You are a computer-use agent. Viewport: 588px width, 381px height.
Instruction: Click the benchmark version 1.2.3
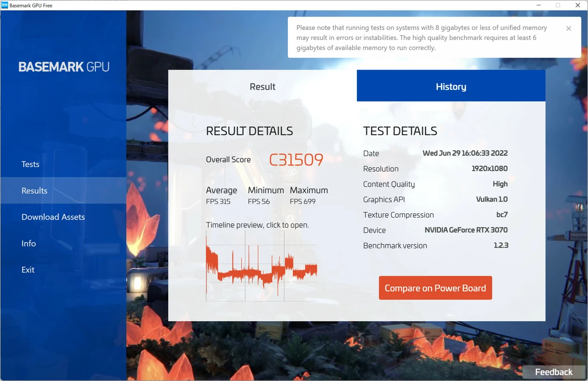[501, 245]
